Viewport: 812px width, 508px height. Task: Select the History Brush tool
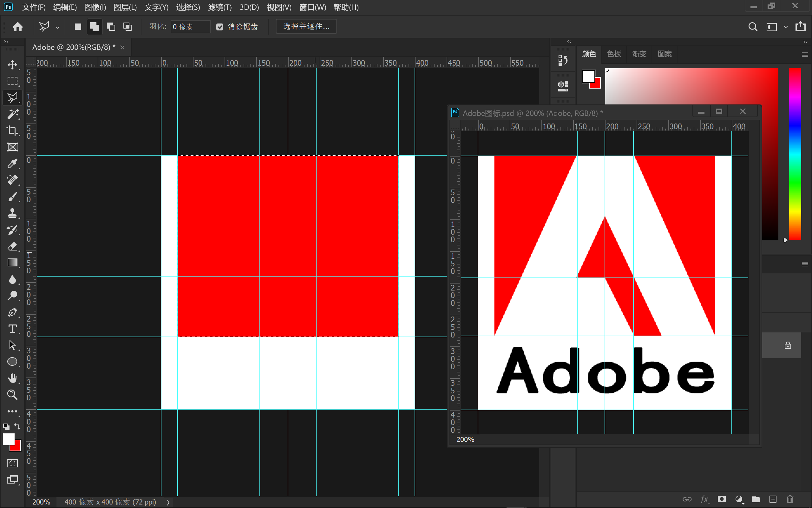(x=12, y=230)
